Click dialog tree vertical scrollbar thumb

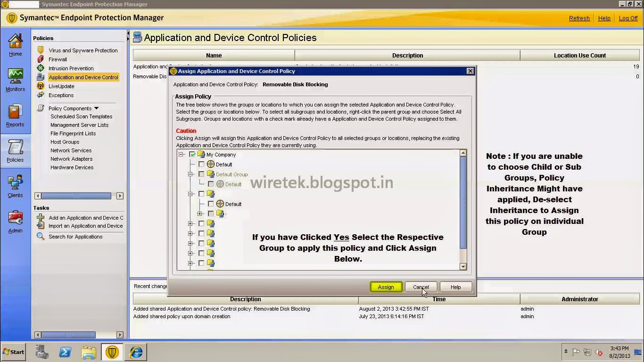[463, 202]
